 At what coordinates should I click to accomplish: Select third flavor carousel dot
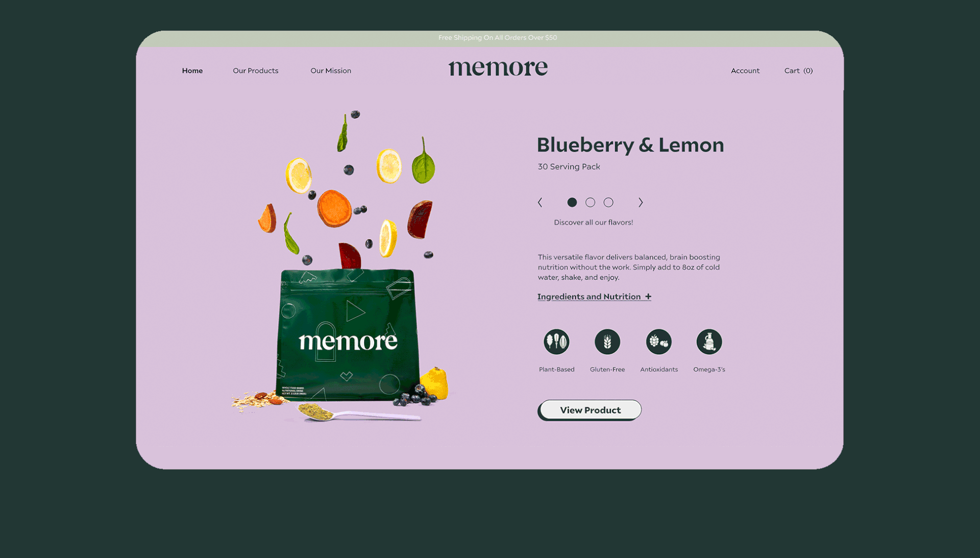(x=608, y=202)
